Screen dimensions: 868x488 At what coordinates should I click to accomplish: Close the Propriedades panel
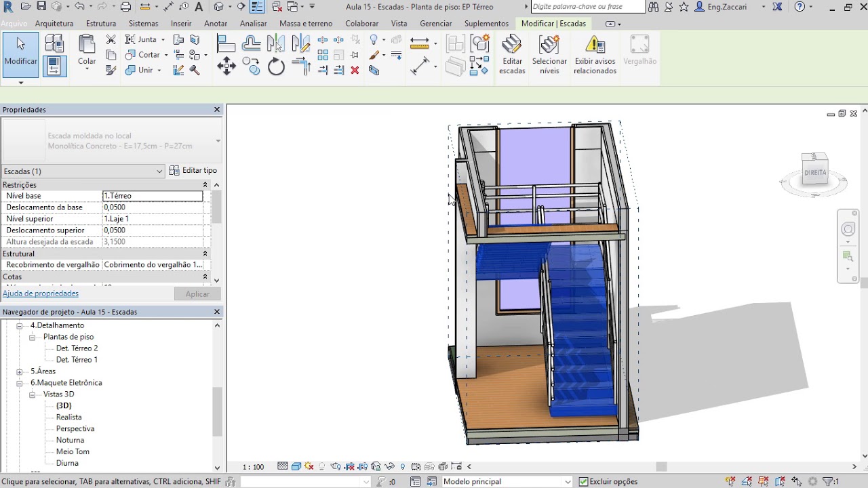coord(217,110)
